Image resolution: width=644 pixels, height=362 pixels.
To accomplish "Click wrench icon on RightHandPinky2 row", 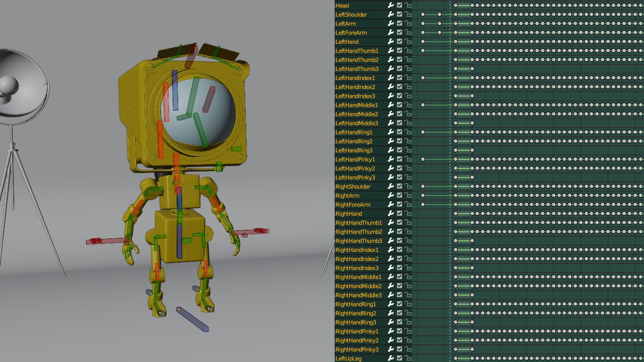I will pos(390,340).
